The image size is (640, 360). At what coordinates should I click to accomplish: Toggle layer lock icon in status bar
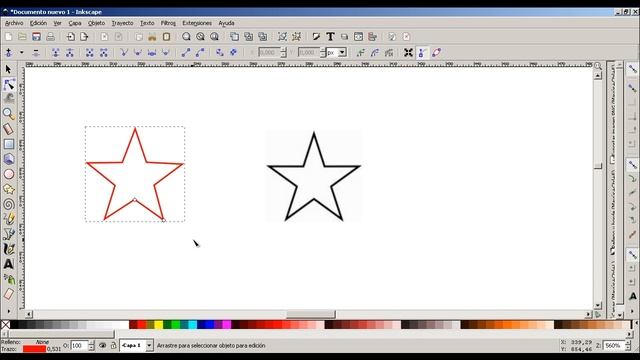coord(113,345)
